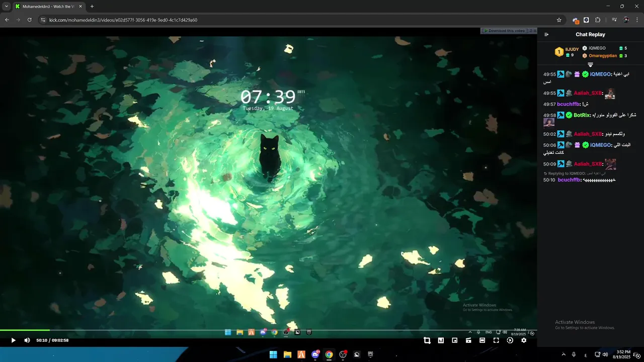Click BotRix username in chat

click(x=582, y=115)
